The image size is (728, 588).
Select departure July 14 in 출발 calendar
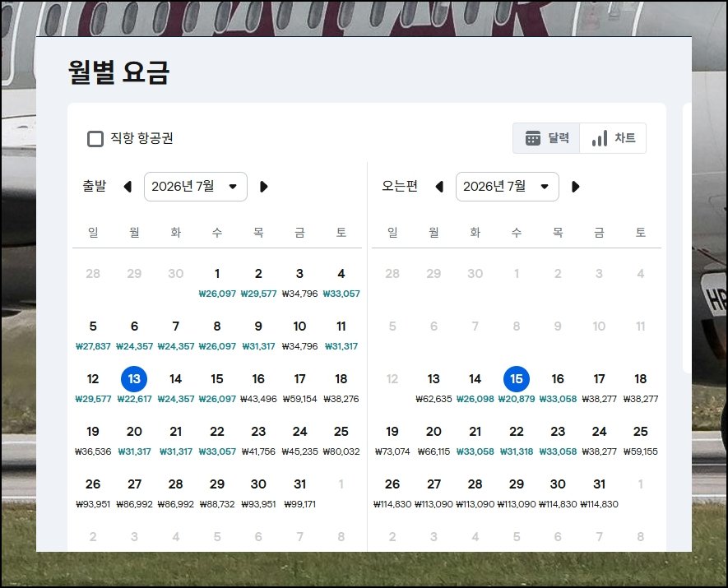[175, 387]
